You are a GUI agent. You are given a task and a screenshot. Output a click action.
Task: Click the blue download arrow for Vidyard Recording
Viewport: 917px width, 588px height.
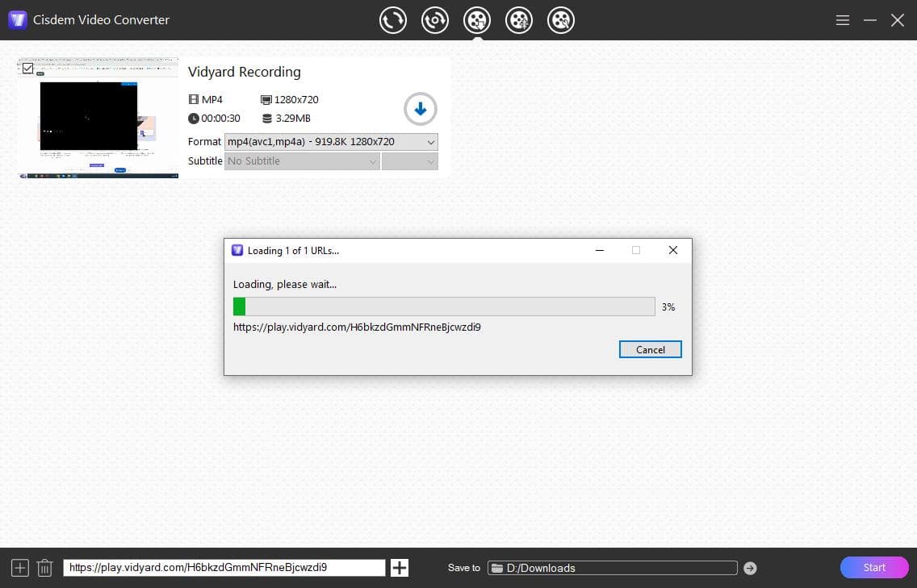[x=420, y=109]
